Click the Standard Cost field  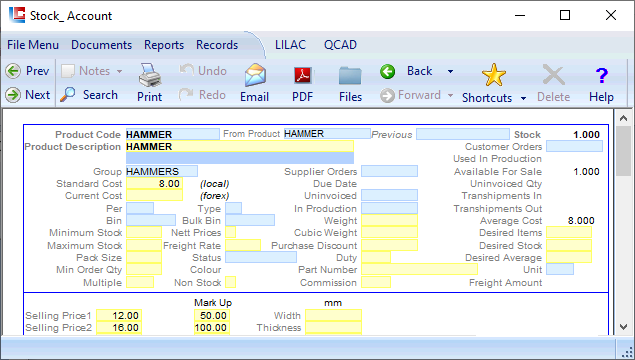(x=154, y=183)
